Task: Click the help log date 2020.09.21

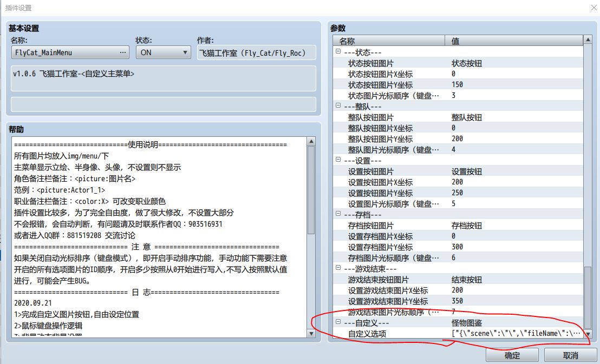Action: [x=33, y=303]
